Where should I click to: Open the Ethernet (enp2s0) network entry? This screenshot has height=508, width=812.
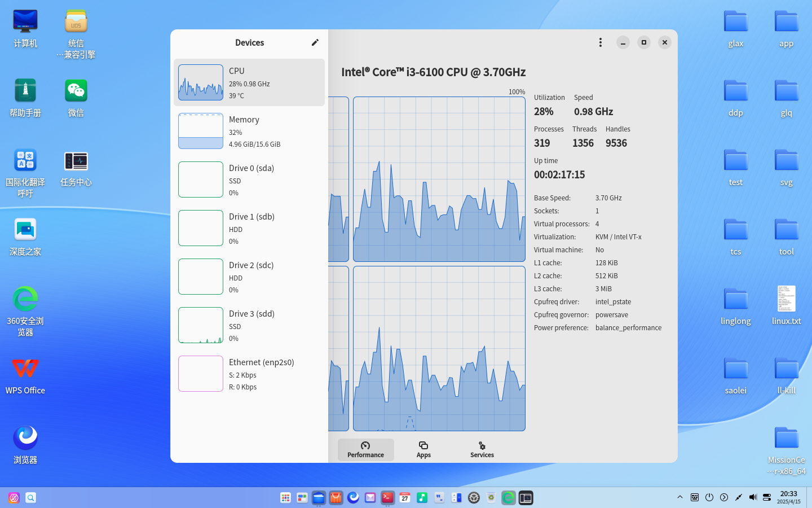coord(249,374)
